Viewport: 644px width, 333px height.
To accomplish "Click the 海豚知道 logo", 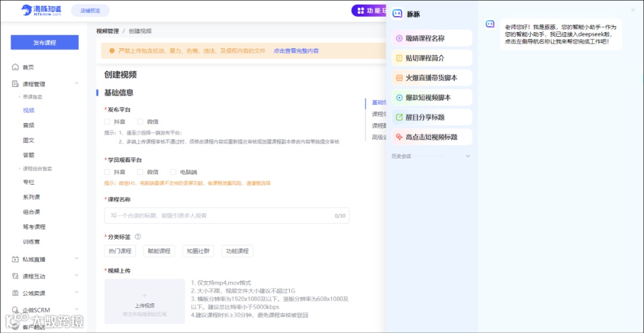I will pos(41,10).
